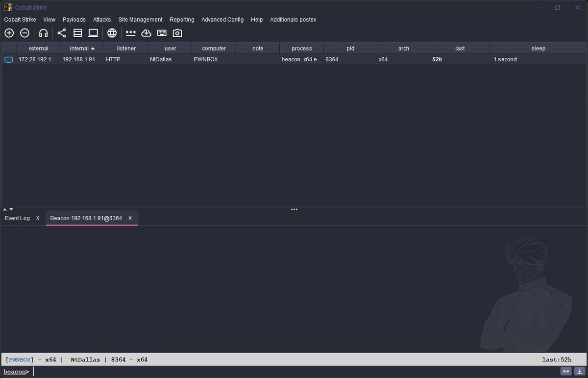The width and height of the screenshot is (588, 378).
Task: Click the 8364 pid cell in the table
Action: pyautogui.click(x=350, y=59)
